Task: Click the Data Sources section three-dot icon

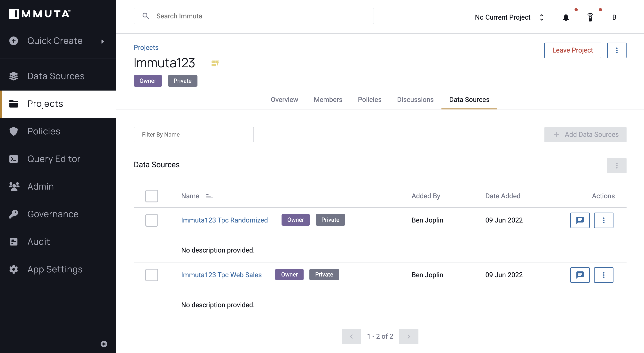Action: 617,166
